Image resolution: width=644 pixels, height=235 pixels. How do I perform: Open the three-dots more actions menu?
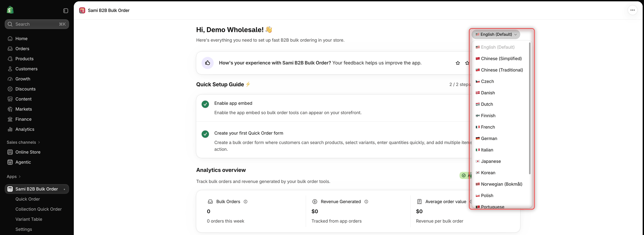[632, 10]
